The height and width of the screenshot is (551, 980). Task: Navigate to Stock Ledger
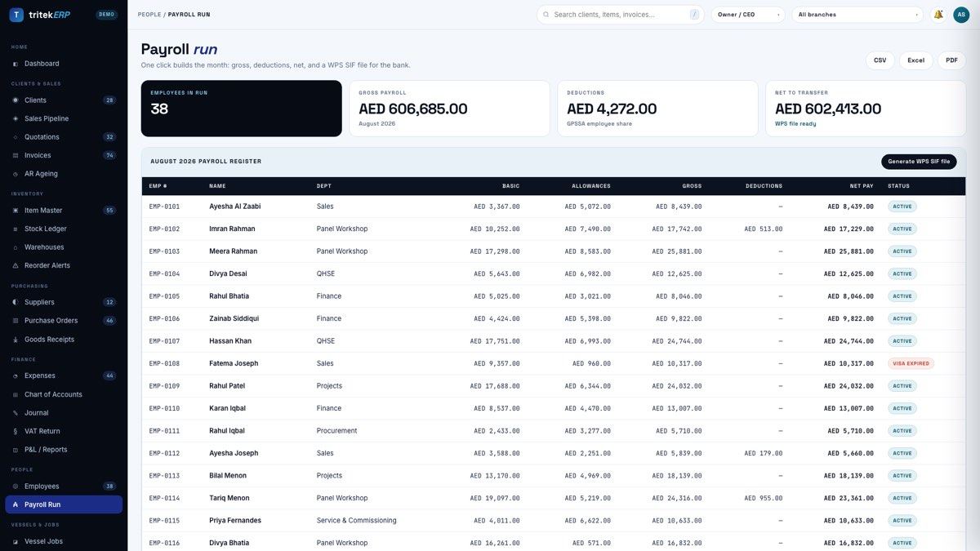(64, 229)
